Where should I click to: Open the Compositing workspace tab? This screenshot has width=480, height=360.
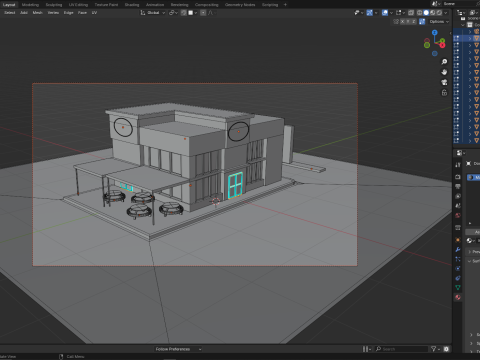pos(206,5)
